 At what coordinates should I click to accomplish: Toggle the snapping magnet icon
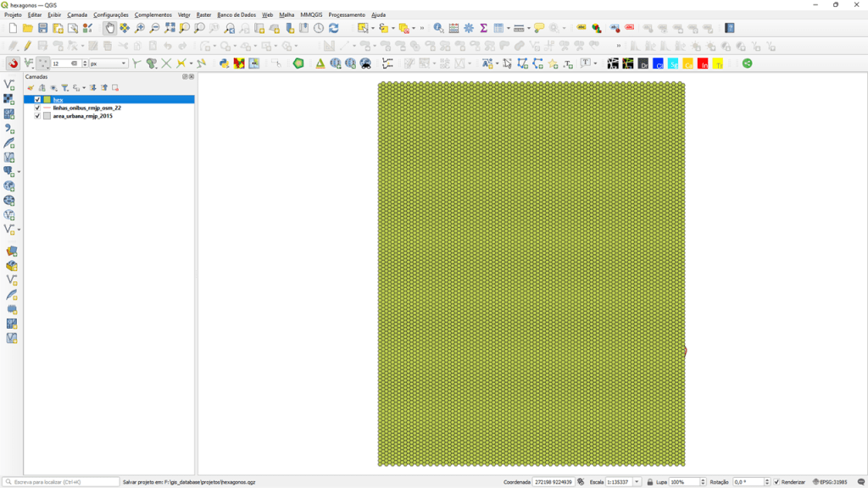click(13, 64)
